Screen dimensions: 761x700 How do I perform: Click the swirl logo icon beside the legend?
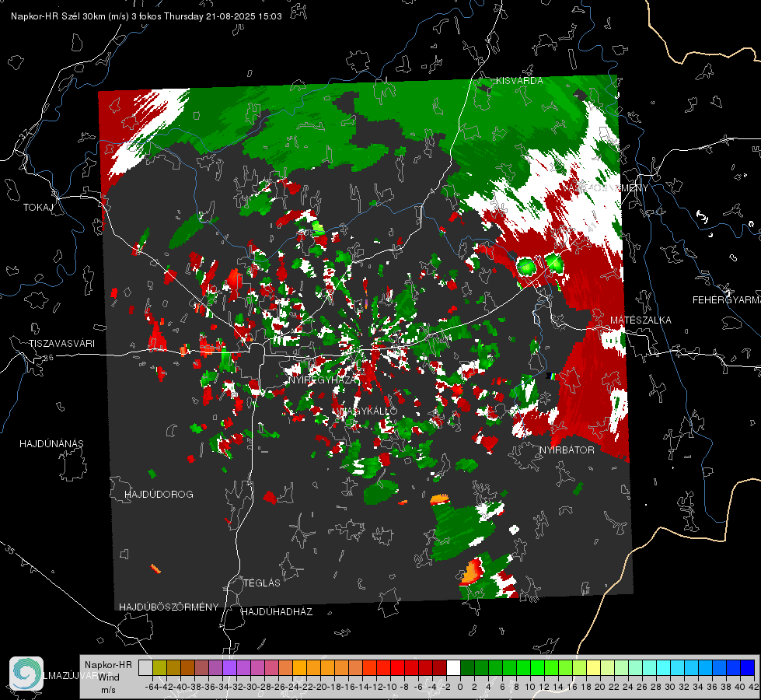(26, 674)
